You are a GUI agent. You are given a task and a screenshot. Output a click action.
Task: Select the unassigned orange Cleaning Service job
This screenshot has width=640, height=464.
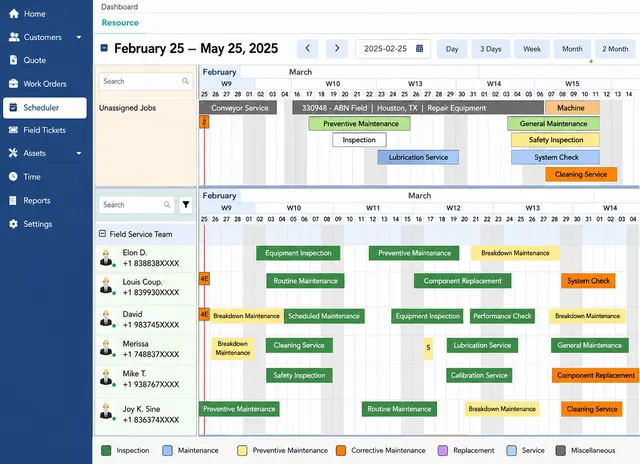581,174
